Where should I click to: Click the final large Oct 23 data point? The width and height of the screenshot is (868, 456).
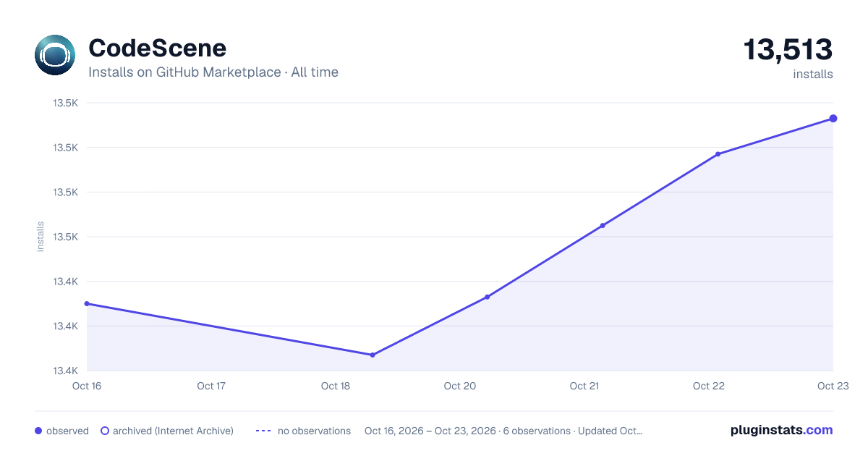(x=833, y=119)
